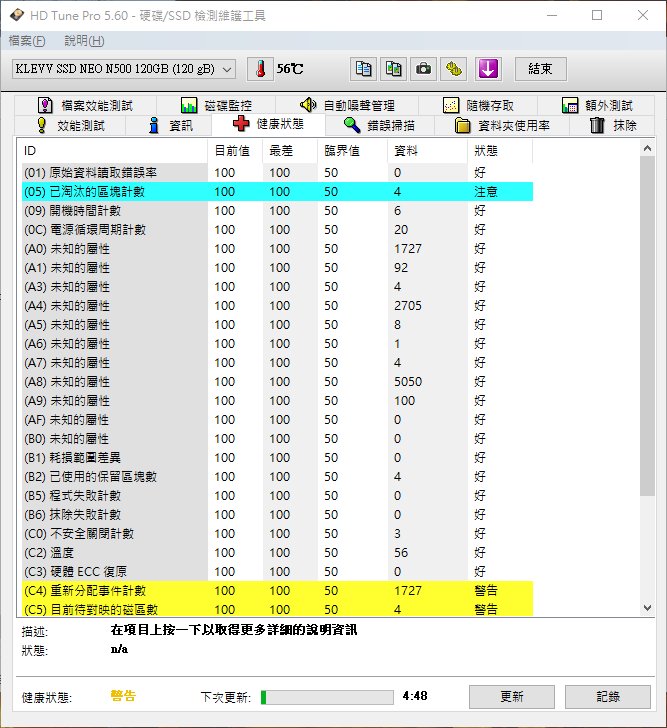Open the 效能測試 tab
Screen dimensions: 667x728
pos(71,125)
